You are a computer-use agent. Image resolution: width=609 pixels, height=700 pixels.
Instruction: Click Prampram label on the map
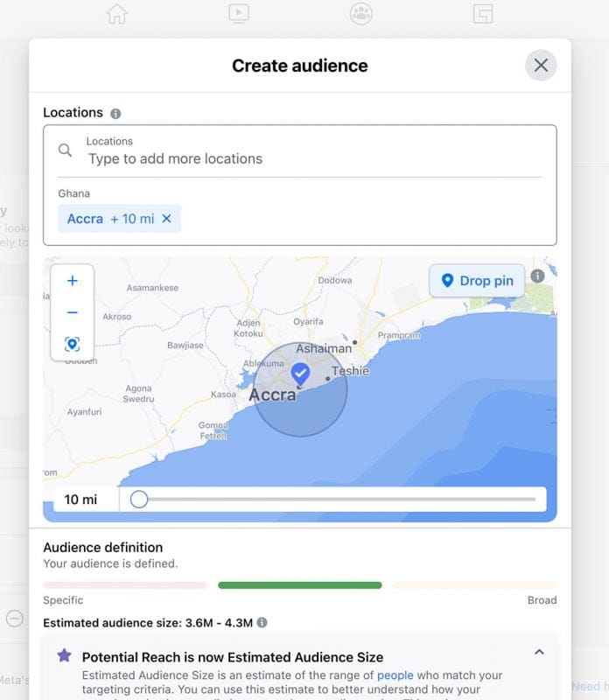pos(399,335)
